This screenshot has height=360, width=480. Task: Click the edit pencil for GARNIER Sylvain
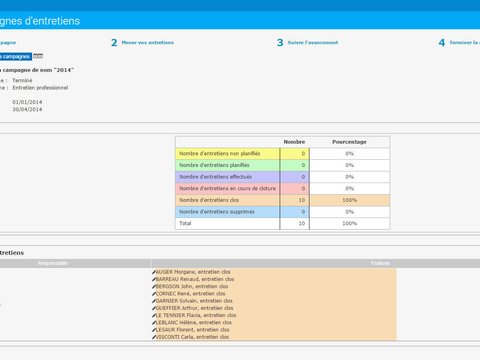(x=154, y=301)
